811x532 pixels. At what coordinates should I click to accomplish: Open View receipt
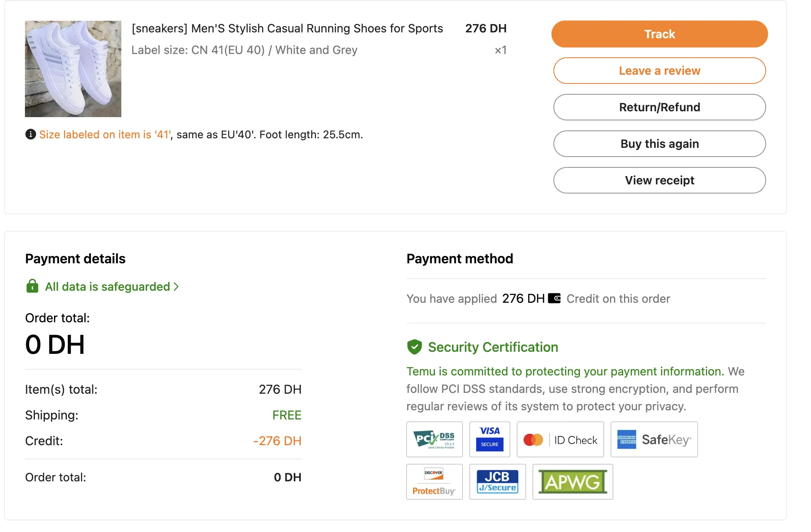(659, 180)
